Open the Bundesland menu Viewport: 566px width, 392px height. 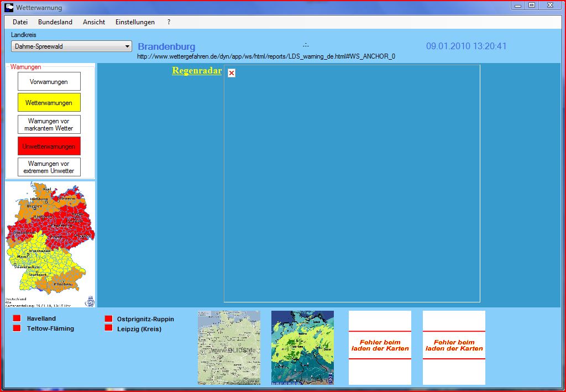pos(55,22)
